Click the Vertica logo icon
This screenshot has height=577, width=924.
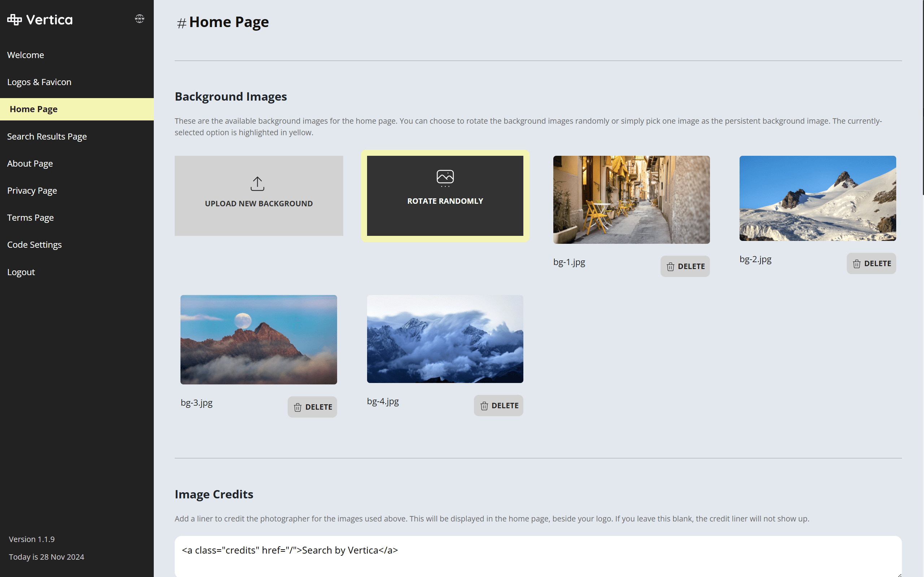click(14, 19)
